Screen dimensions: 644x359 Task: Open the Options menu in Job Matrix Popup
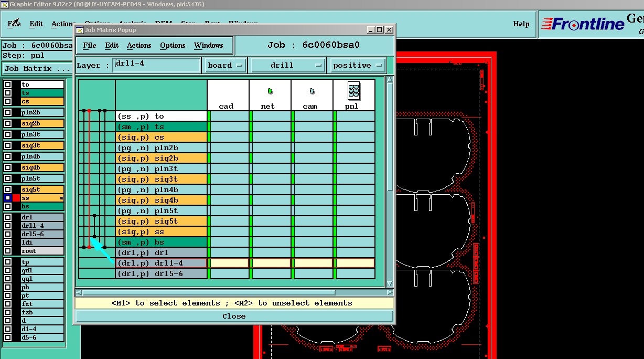173,46
